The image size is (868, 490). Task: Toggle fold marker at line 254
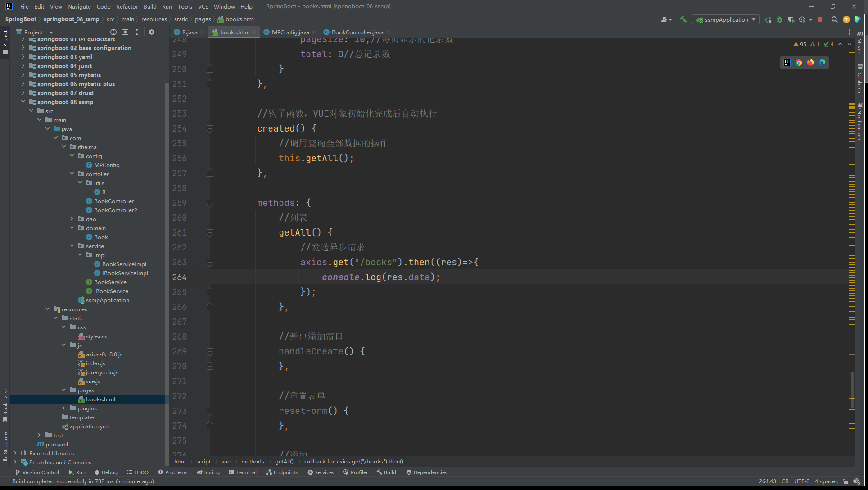click(x=210, y=128)
